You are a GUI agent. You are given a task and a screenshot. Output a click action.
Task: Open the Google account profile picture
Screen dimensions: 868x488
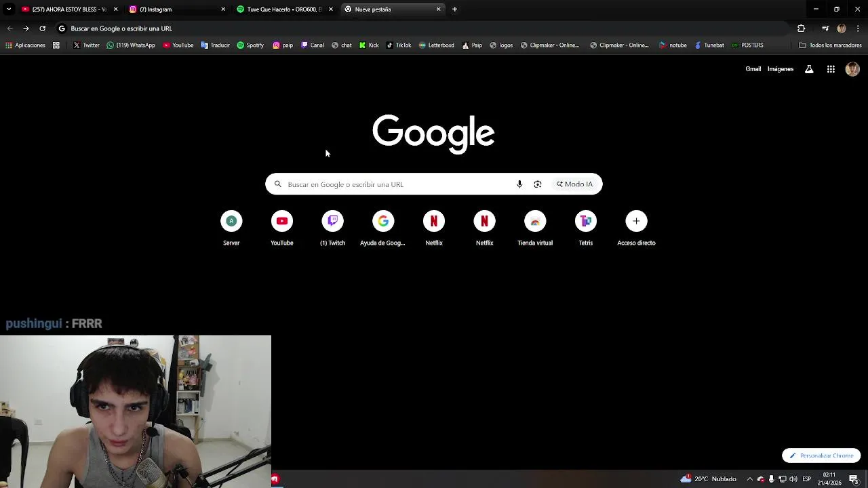click(852, 69)
